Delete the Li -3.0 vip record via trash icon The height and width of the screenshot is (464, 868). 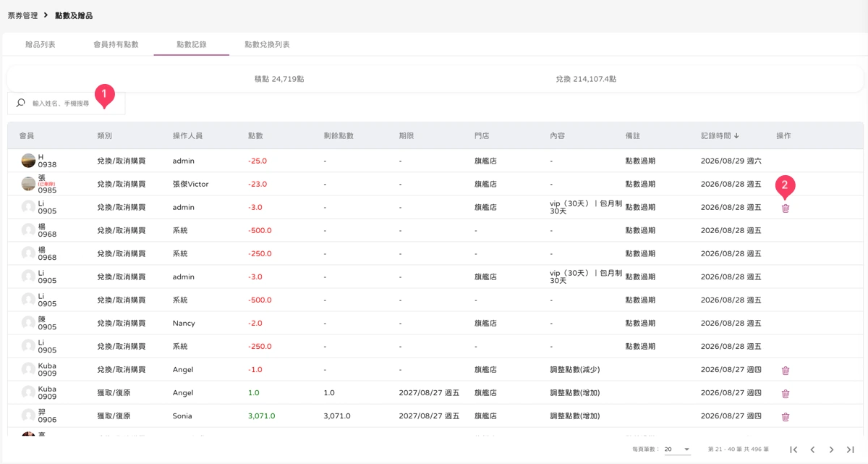pyautogui.click(x=786, y=208)
